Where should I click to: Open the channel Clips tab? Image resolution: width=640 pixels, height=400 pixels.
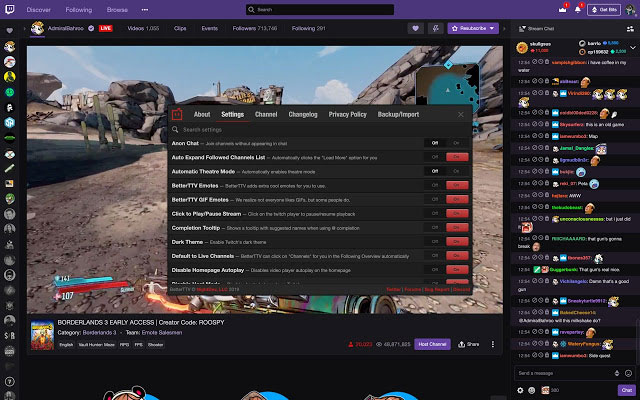tap(180, 28)
